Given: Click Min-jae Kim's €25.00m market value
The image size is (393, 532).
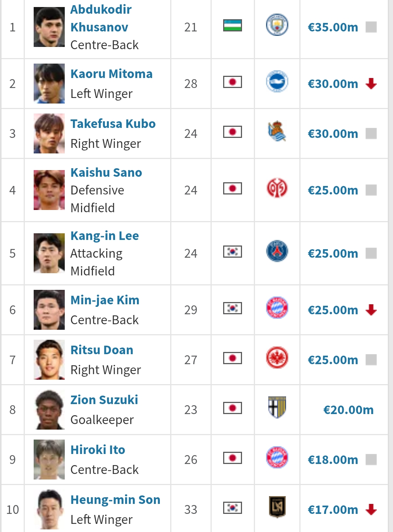Looking at the screenshot, I should [333, 310].
